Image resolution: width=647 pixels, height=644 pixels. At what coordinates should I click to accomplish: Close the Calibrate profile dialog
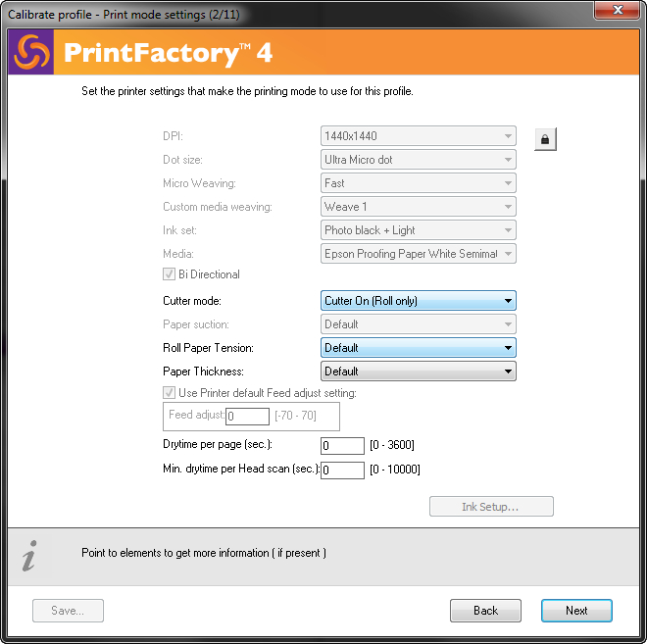coord(618,10)
